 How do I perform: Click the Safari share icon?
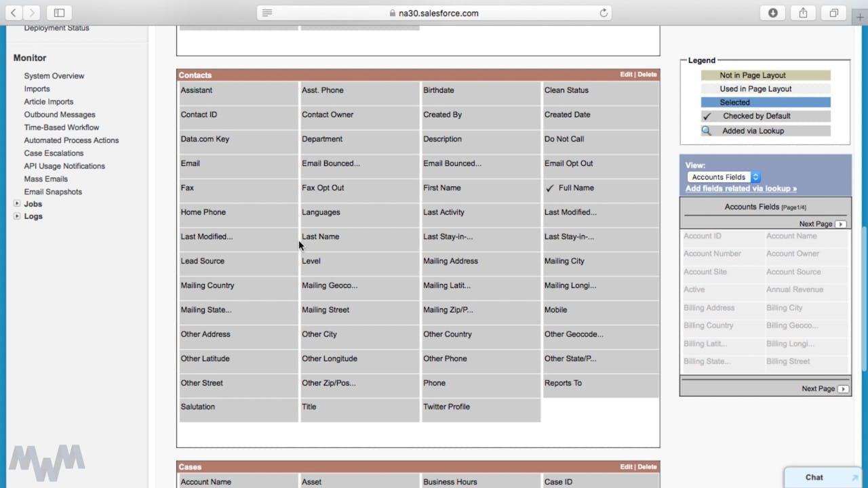coord(803,13)
